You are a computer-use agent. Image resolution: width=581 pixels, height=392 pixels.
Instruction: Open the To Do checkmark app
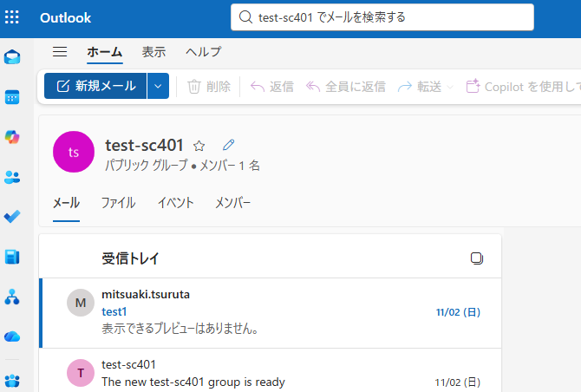coord(12,217)
